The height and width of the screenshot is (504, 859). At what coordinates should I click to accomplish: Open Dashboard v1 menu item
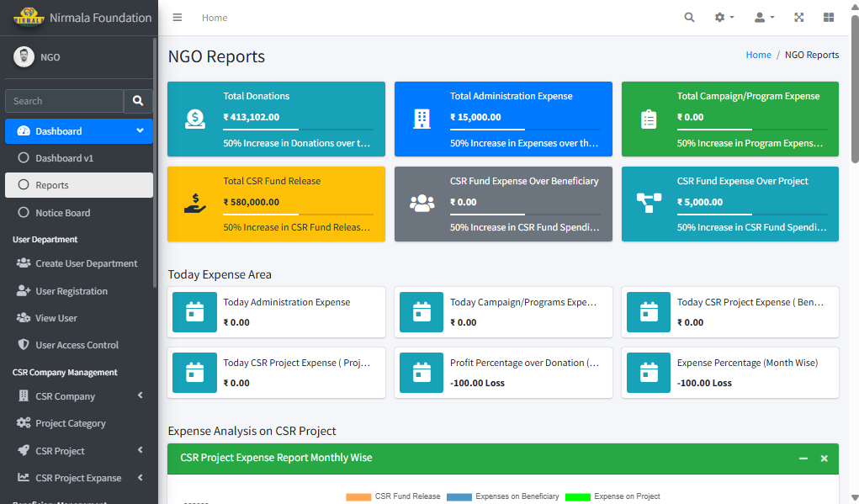pyautogui.click(x=79, y=158)
